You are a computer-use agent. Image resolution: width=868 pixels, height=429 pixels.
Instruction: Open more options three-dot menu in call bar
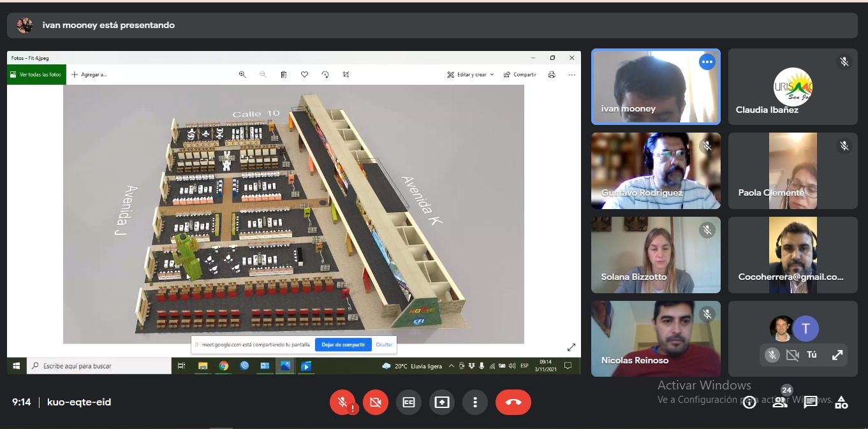coord(475,402)
